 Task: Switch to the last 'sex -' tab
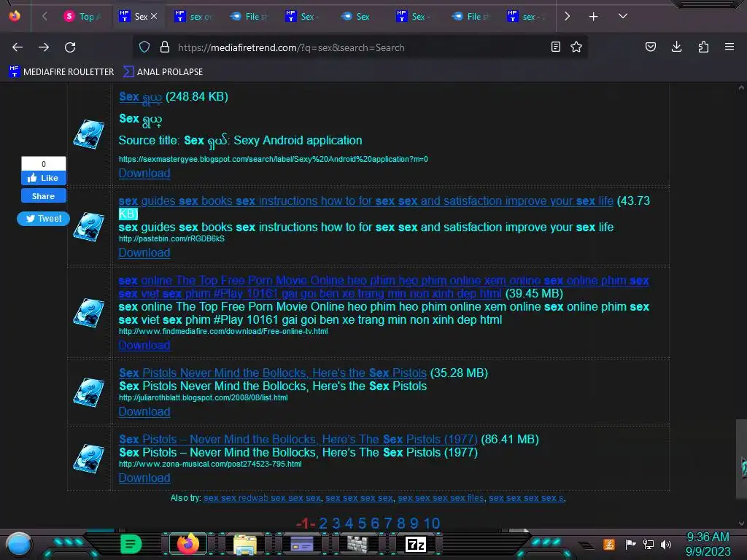[x=526, y=17]
